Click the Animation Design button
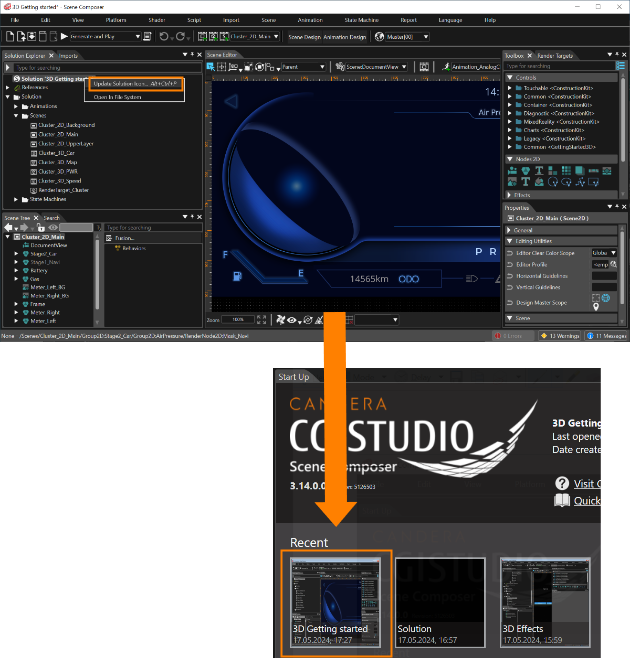The image size is (630, 658). coord(345,37)
